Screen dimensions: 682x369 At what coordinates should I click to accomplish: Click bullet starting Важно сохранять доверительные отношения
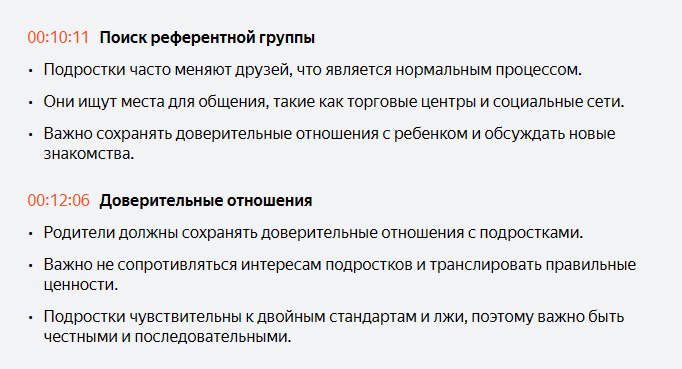coord(329,143)
